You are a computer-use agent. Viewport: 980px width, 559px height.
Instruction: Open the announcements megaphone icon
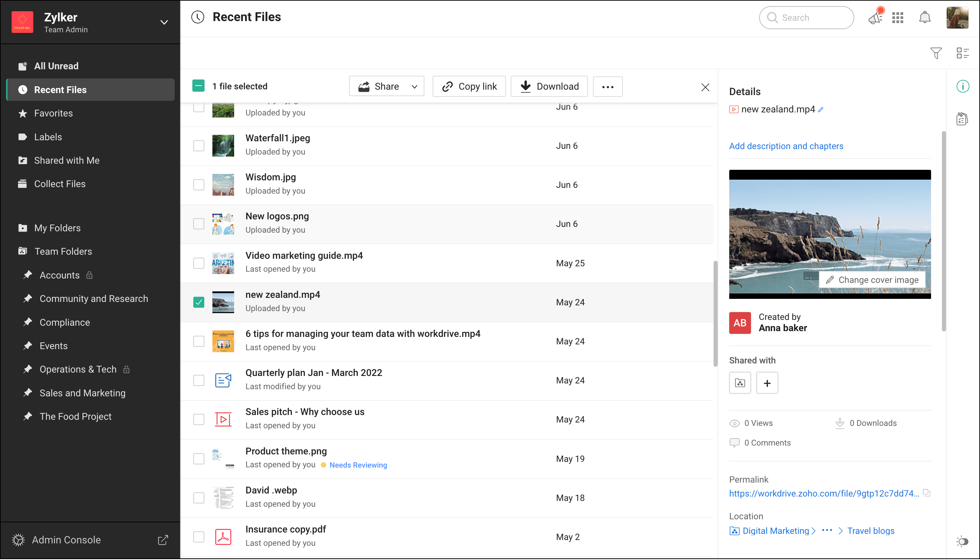click(875, 18)
